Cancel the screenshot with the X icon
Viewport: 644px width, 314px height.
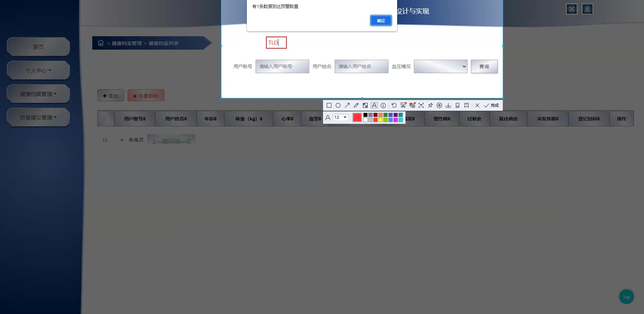[x=477, y=105]
